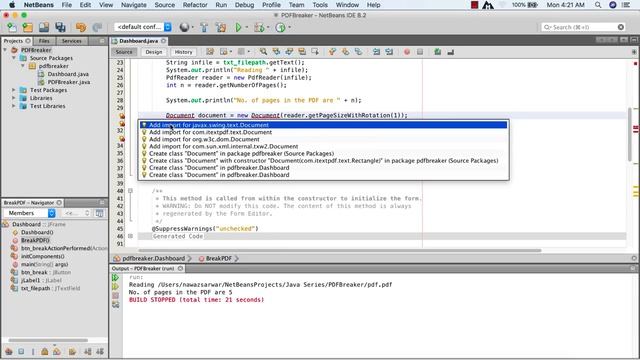Click the Profile Project toolbar icon
This screenshot has height=360, width=640.
tap(280, 27)
